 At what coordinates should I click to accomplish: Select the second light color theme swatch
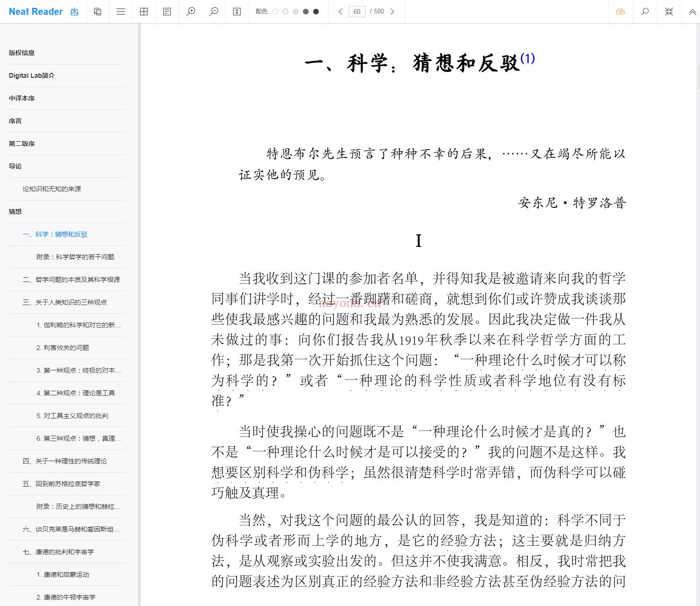pos(285,12)
